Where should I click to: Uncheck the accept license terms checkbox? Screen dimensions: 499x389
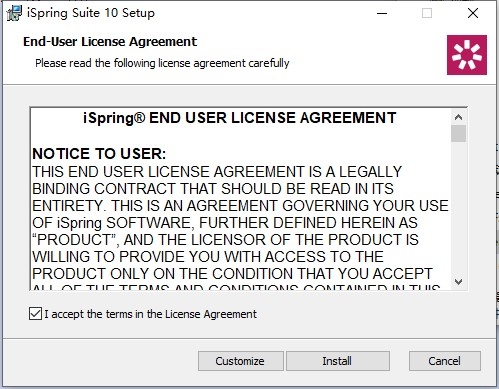35,314
